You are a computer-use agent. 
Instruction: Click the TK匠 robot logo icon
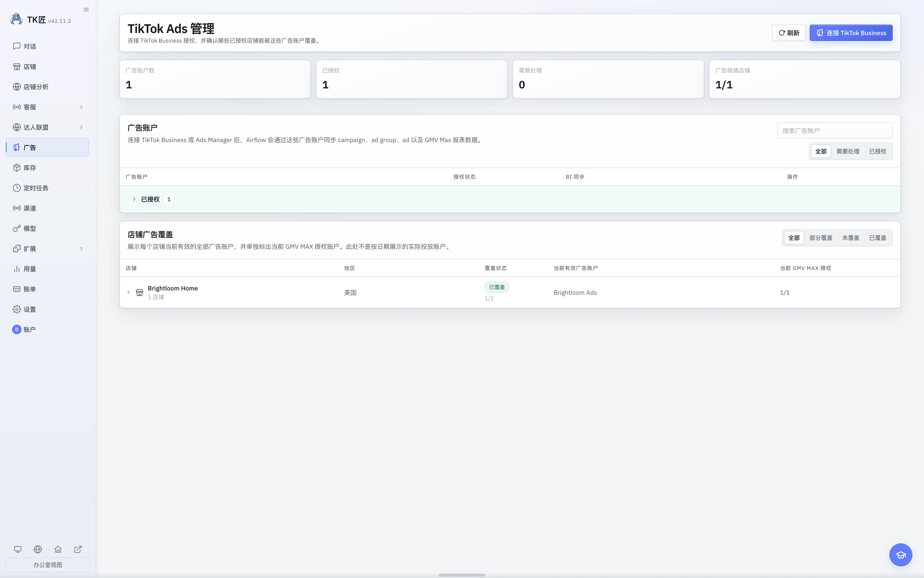(x=16, y=19)
